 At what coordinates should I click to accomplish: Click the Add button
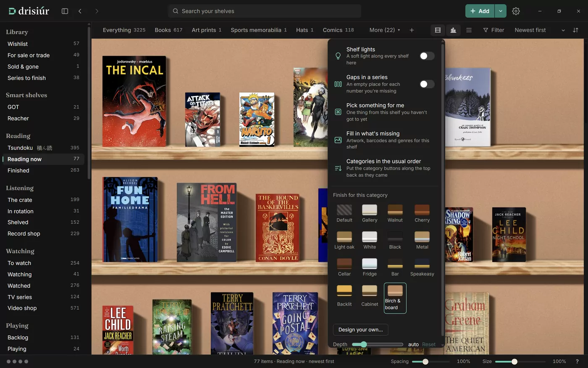tap(480, 11)
